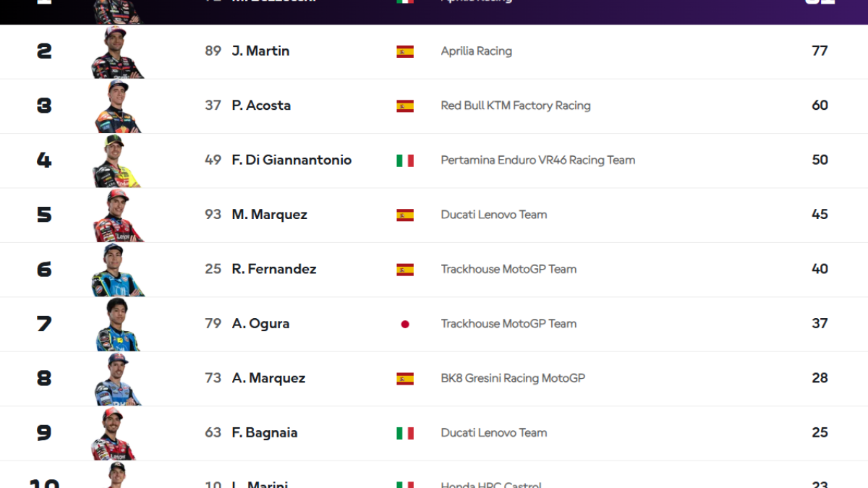Click the Italian flag beside F. Di Giannantonio
Viewport: 868px width, 488px height.
(x=405, y=160)
